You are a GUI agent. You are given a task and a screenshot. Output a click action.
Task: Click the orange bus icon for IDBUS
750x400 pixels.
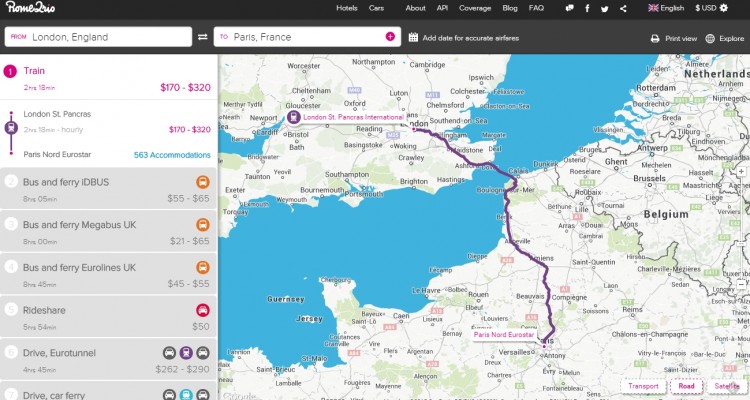[202, 182]
